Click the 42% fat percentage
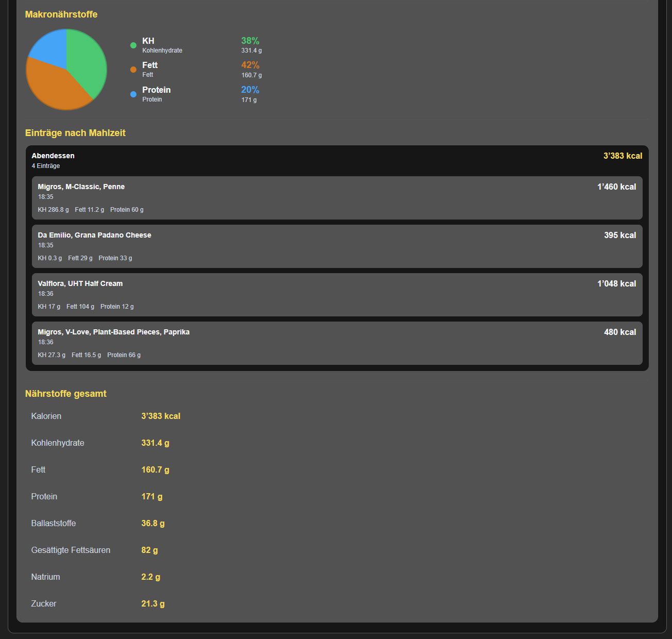 tap(250, 65)
